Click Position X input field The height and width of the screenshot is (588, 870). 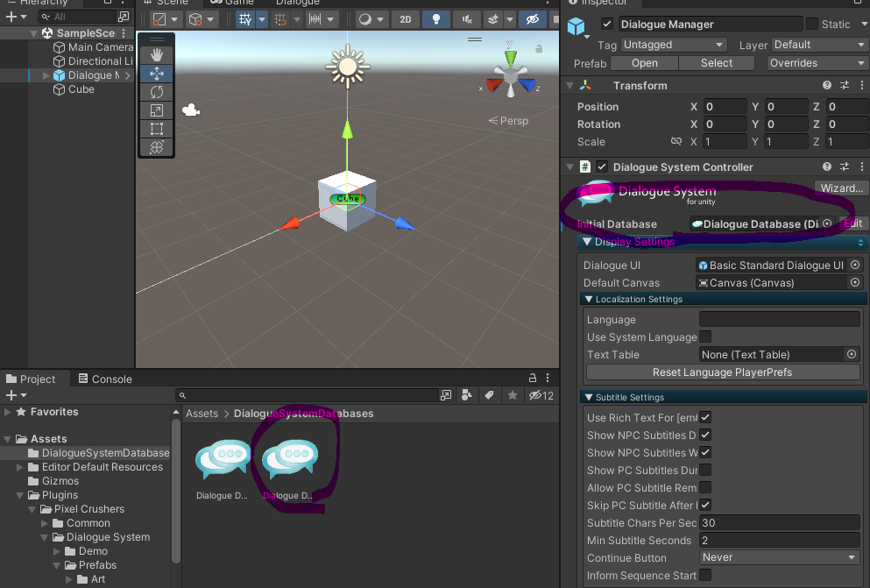coord(725,107)
